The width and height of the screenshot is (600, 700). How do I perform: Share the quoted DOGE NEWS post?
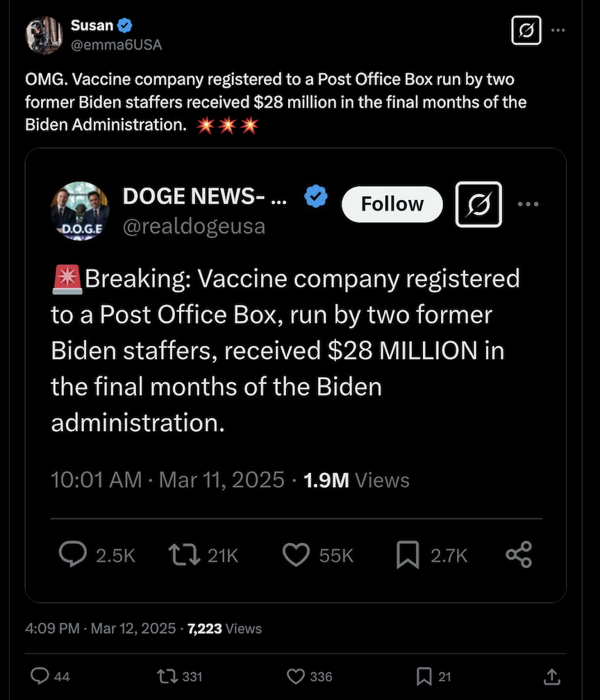pyautogui.click(x=519, y=554)
